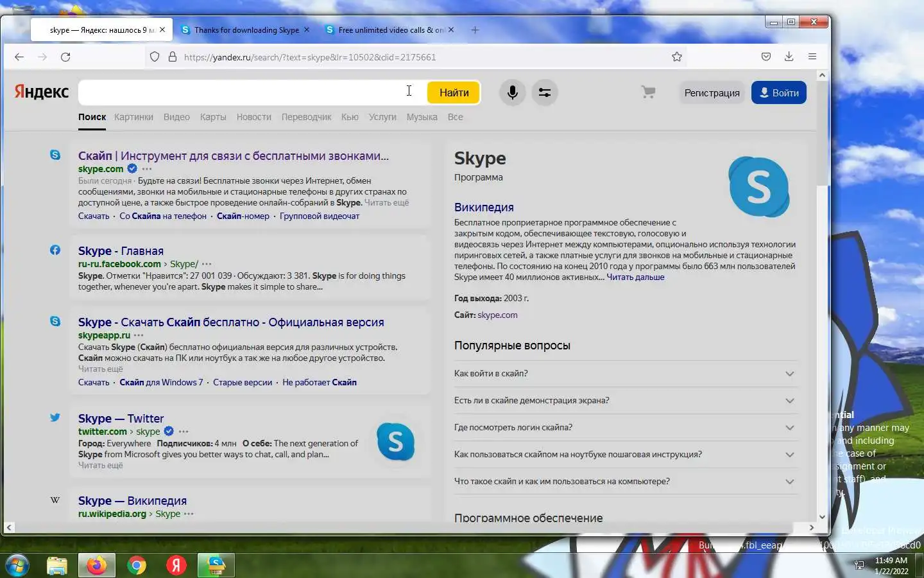The image size is (924, 578).
Task: Open the Скайп skype.com result title
Action: pos(234,156)
